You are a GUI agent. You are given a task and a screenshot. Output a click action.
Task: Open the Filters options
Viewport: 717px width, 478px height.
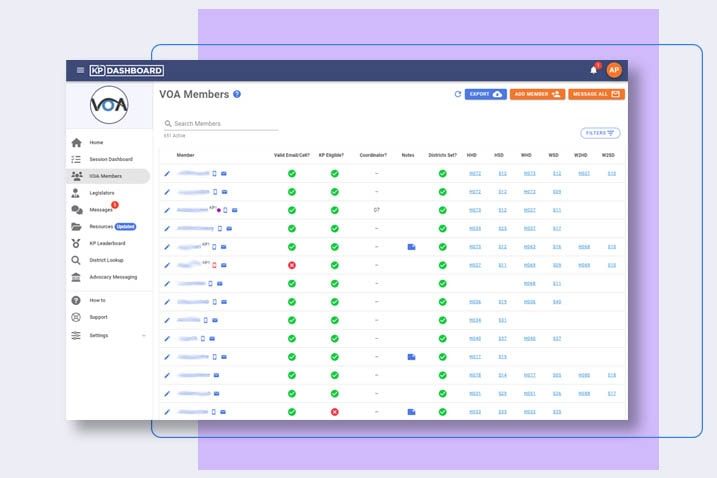click(600, 133)
